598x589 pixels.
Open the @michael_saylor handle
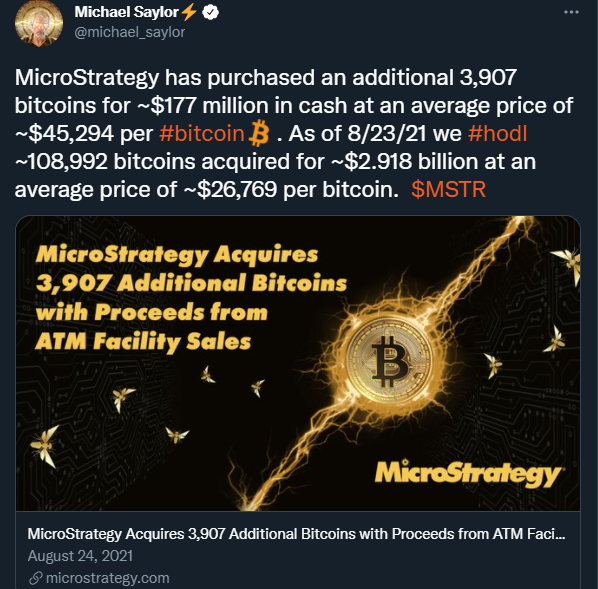pos(130,32)
